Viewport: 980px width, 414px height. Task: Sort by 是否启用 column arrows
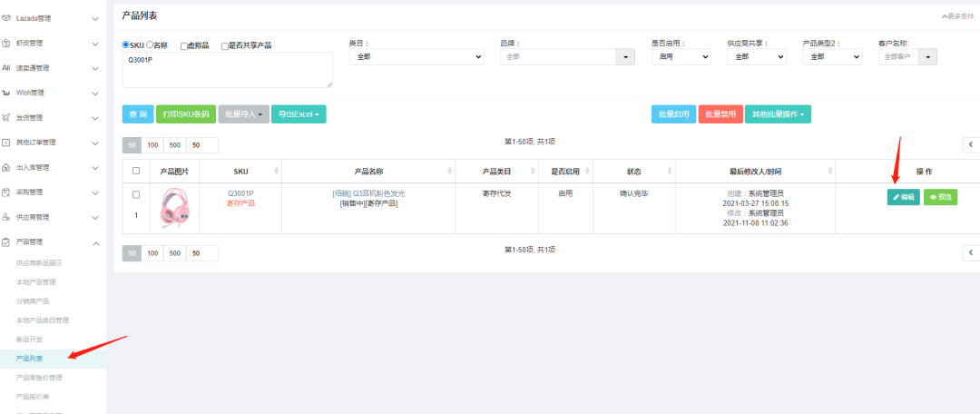click(x=587, y=172)
